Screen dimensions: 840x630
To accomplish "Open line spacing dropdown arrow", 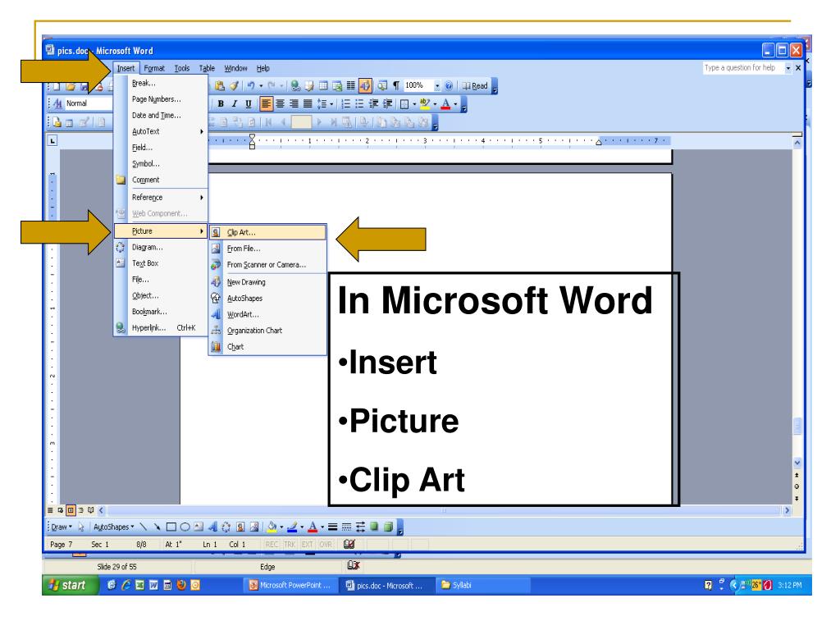I will point(331,104).
